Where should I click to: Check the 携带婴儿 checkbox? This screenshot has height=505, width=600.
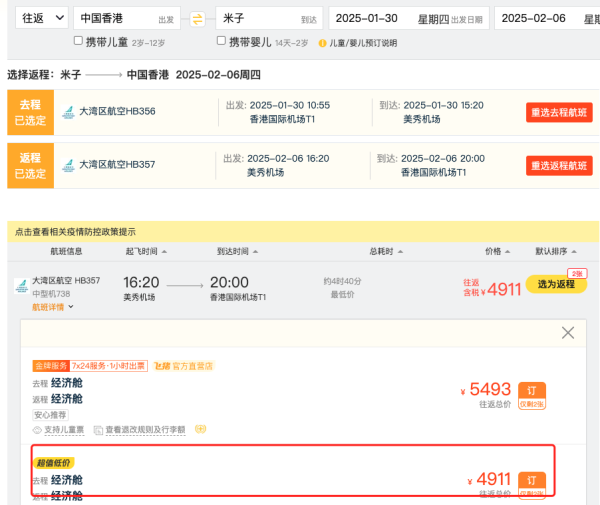[221, 41]
